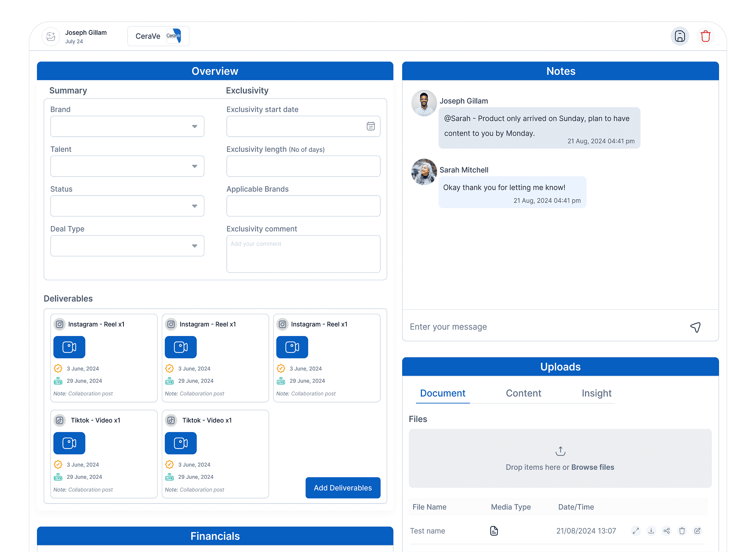
Task: Send the note with the paper plane icon
Action: (695, 327)
